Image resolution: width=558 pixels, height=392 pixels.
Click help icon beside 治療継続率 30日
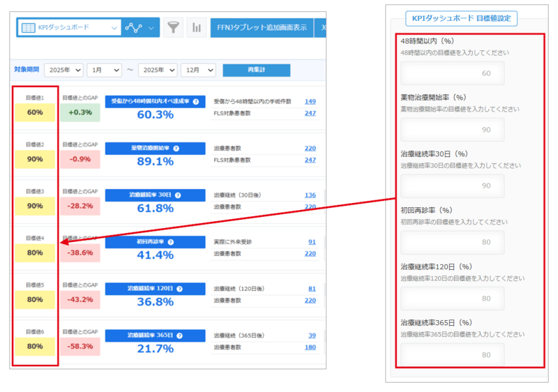pos(178,195)
